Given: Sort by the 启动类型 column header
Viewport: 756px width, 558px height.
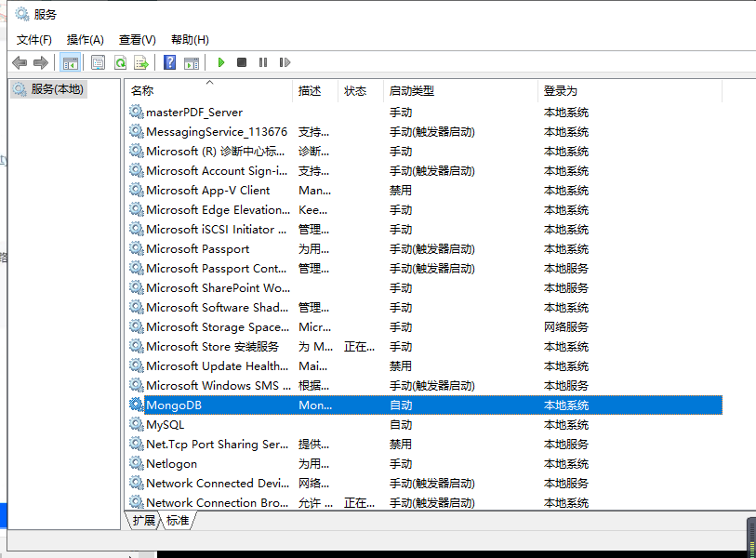Looking at the screenshot, I should 460,90.
